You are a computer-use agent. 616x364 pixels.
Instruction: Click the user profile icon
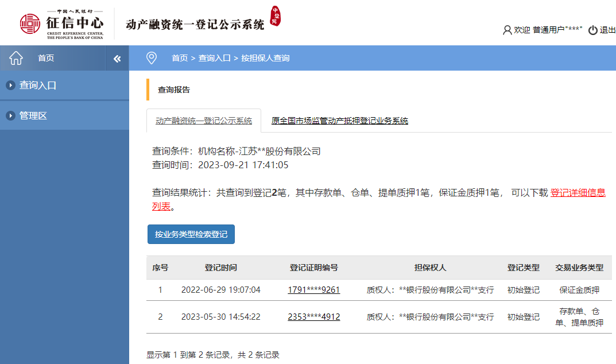click(507, 30)
